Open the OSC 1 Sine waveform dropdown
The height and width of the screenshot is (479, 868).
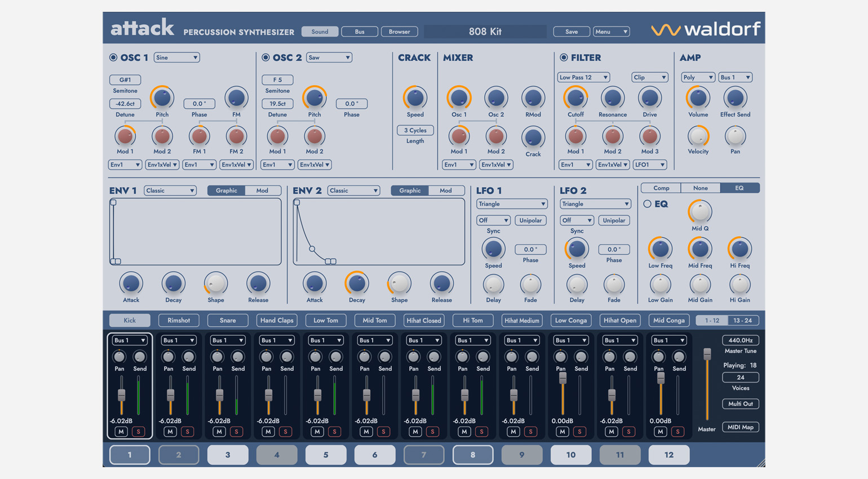176,57
